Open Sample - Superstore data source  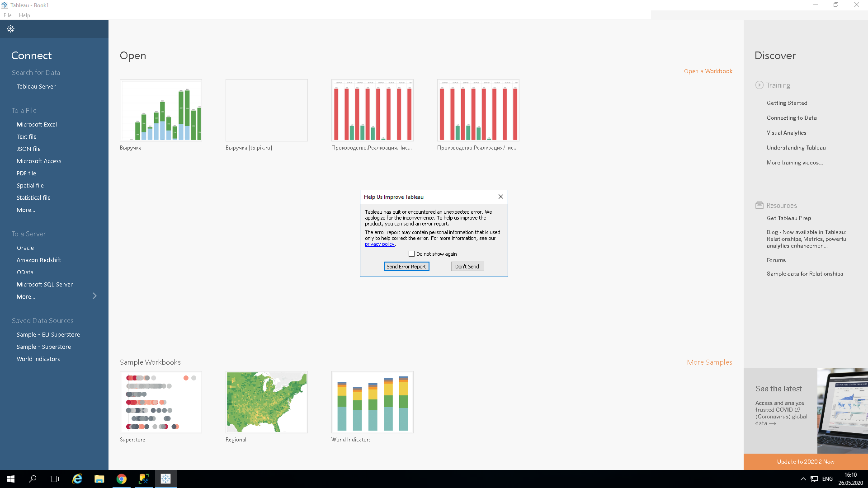(44, 347)
